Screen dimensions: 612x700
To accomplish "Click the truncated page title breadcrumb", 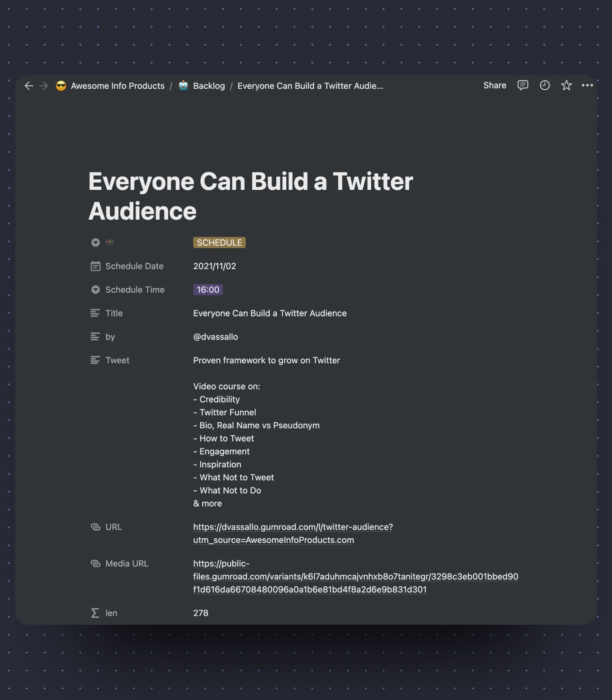I will coord(310,86).
